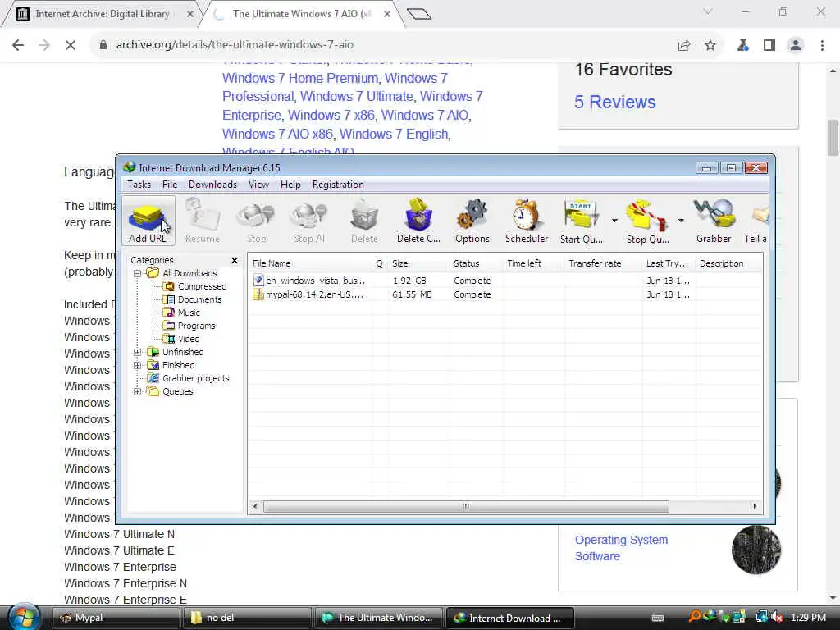Open the Windows Start orb
The height and width of the screenshot is (630, 840).
[24, 618]
